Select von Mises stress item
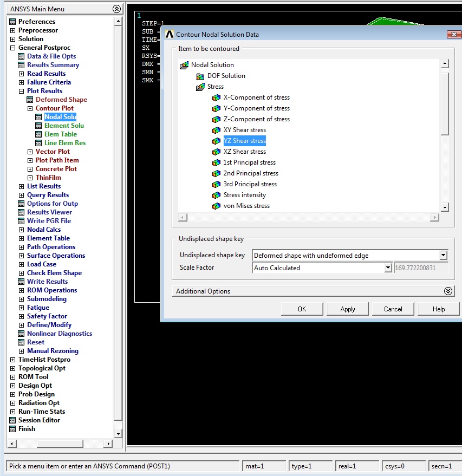 pos(246,206)
